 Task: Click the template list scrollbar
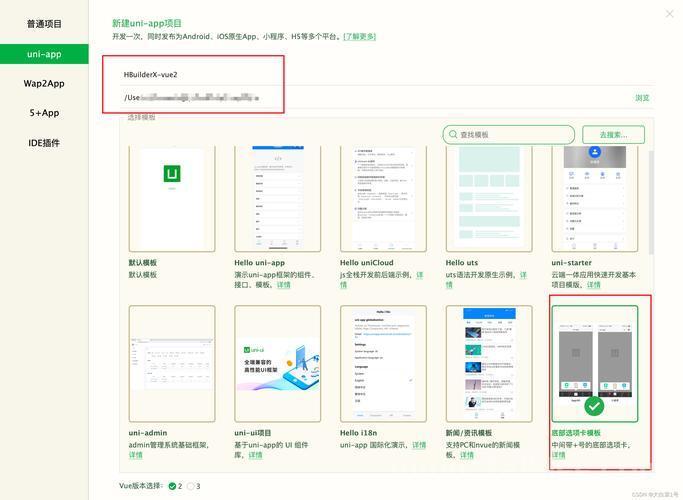pyautogui.click(x=651, y=203)
